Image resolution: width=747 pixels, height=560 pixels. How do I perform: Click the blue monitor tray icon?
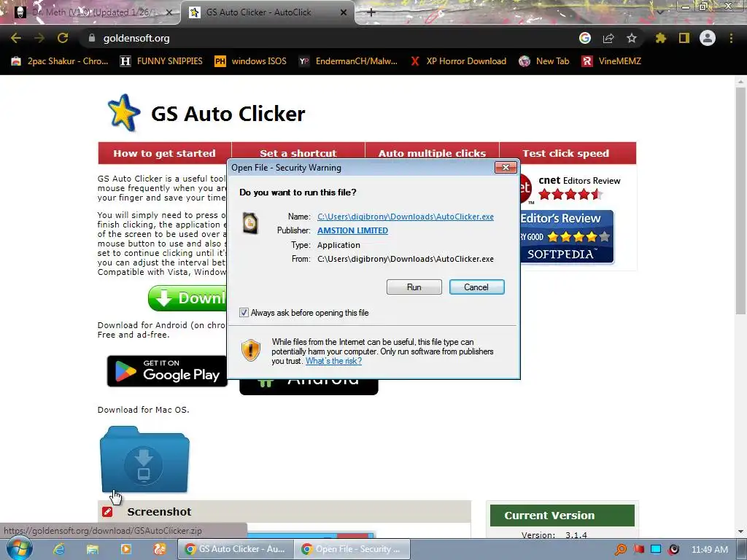pos(656,550)
